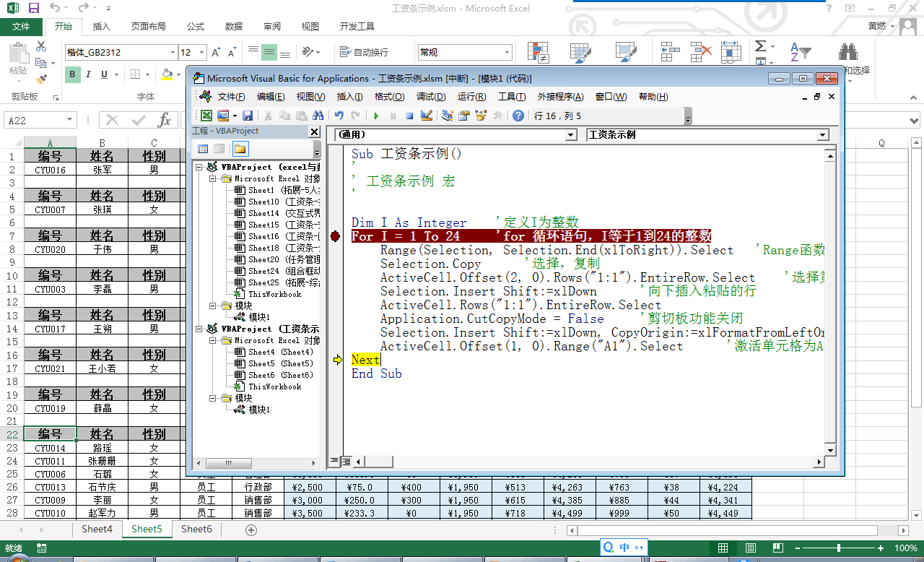Screen dimensions: 924x562
Task: Open the Project Explorer toolbar icon
Action: click(x=448, y=116)
